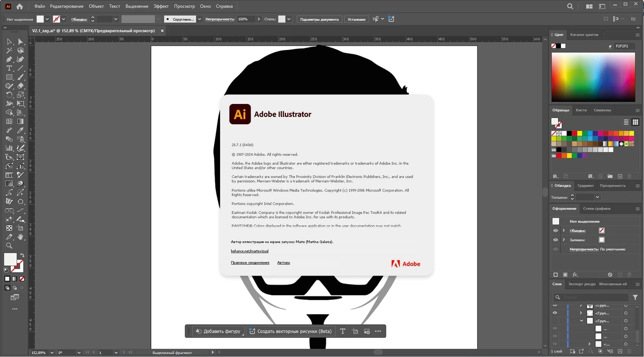The height and width of the screenshot is (357, 644).
Task: Switch swatches to list view
Action: 626,122
